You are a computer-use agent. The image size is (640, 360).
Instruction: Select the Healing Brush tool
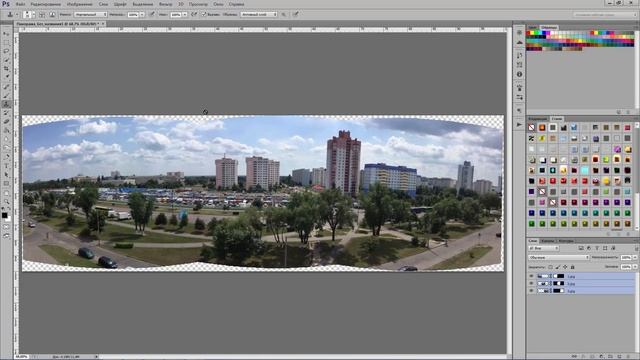click(6, 87)
